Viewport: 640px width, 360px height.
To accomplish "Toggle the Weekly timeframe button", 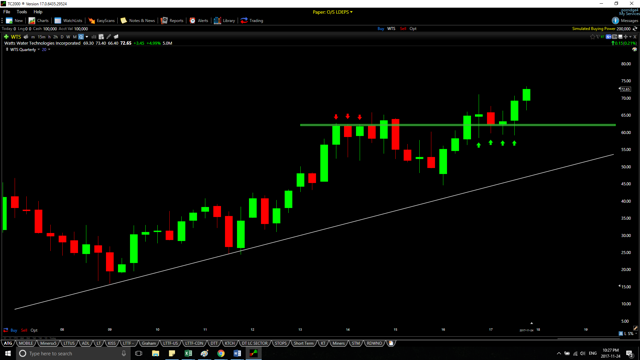I will coord(68,37).
